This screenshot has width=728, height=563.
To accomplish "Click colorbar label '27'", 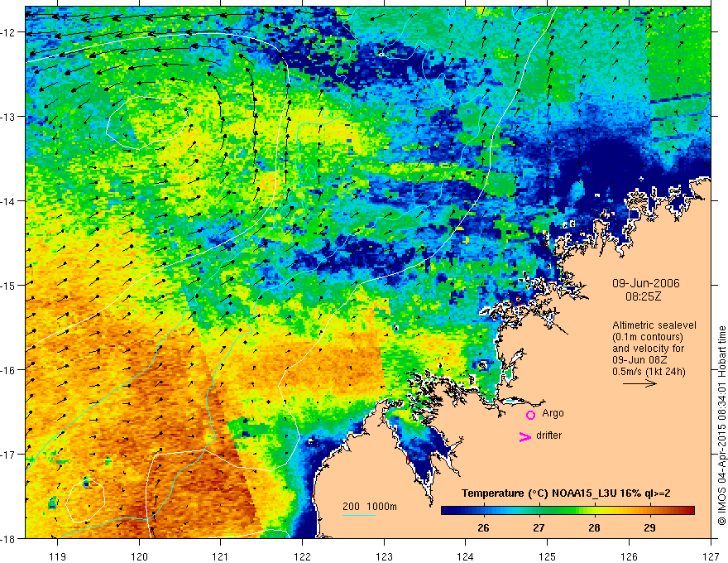I will 539,527.
